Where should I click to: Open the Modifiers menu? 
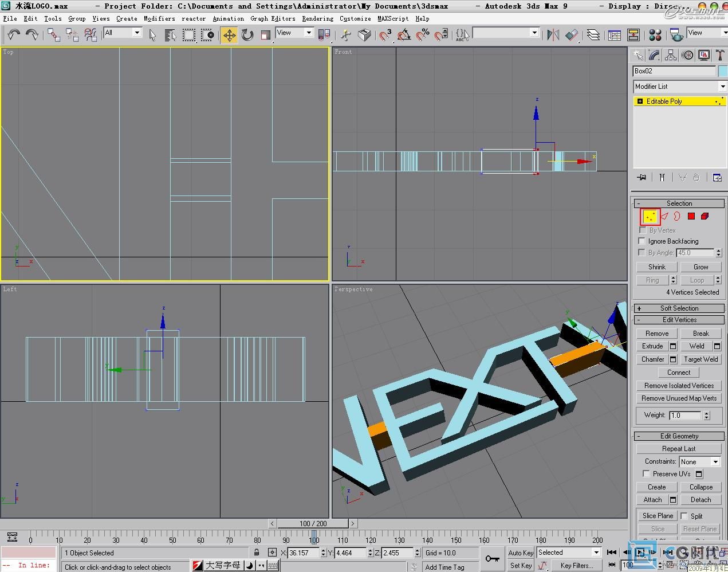pos(159,18)
